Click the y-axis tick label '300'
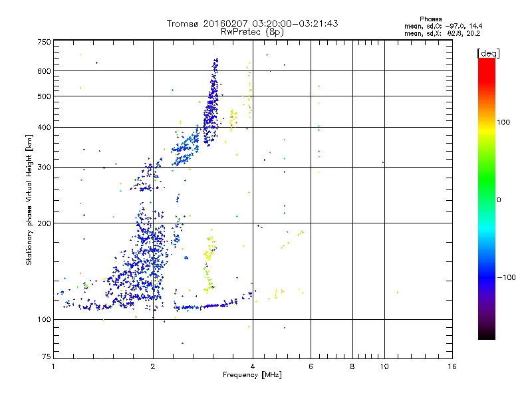Image resolution: width=532 pixels, height=399 pixels. point(45,168)
